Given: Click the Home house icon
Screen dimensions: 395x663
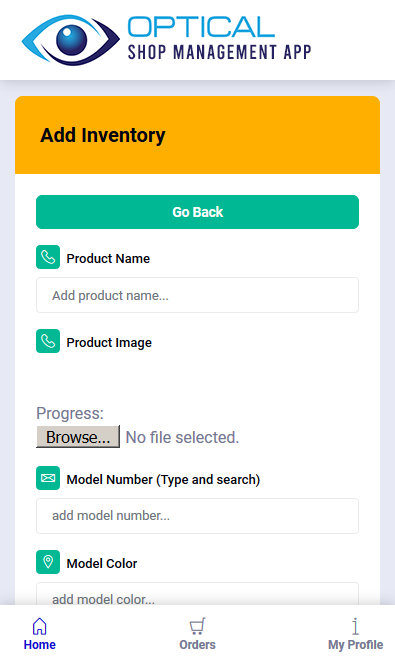Looking at the screenshot, I should [39, 626].
